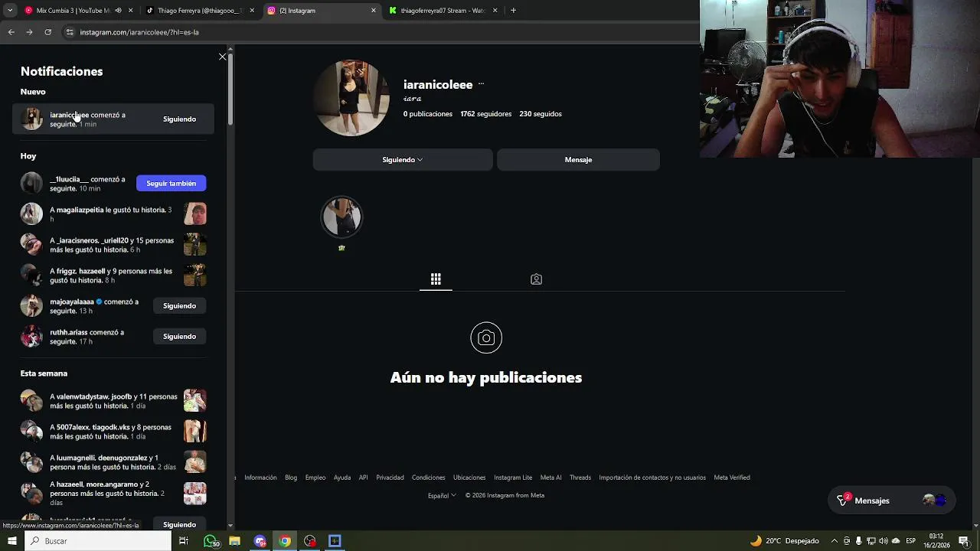Open the tab search dropdown arrow
Image resolution: width=980 pixels, height=551 pixels.
pyautogui.click(x=10, y=11)
